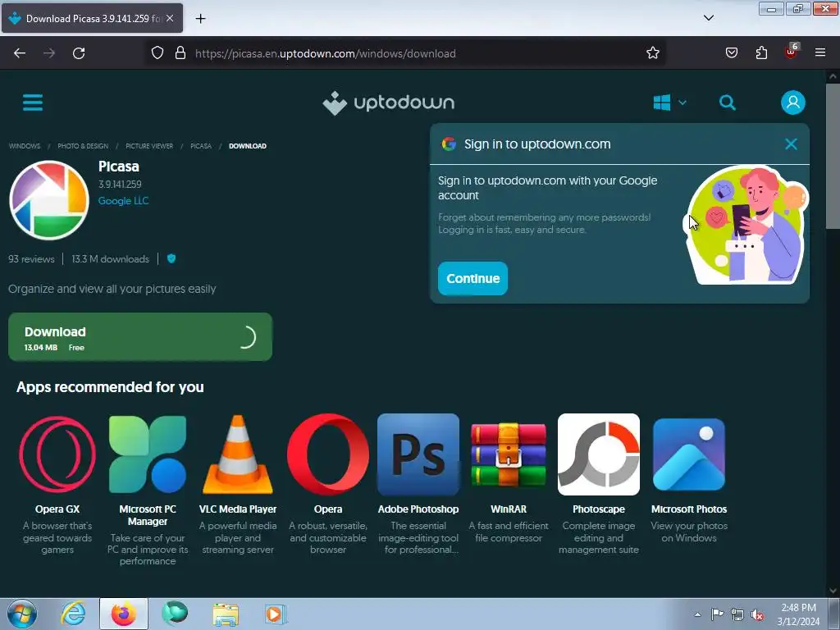Bookmark this page with the star
The height and width of the screenshot is (630, 840).
coord(652,53)
